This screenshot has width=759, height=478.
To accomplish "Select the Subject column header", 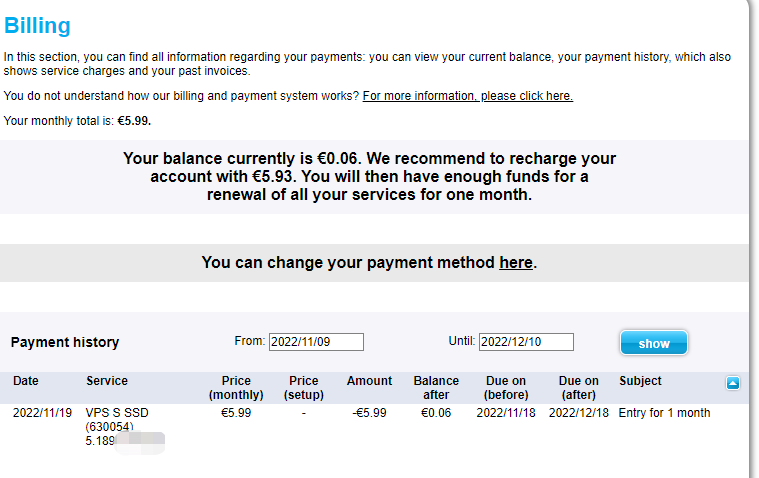I will [640, 381].
